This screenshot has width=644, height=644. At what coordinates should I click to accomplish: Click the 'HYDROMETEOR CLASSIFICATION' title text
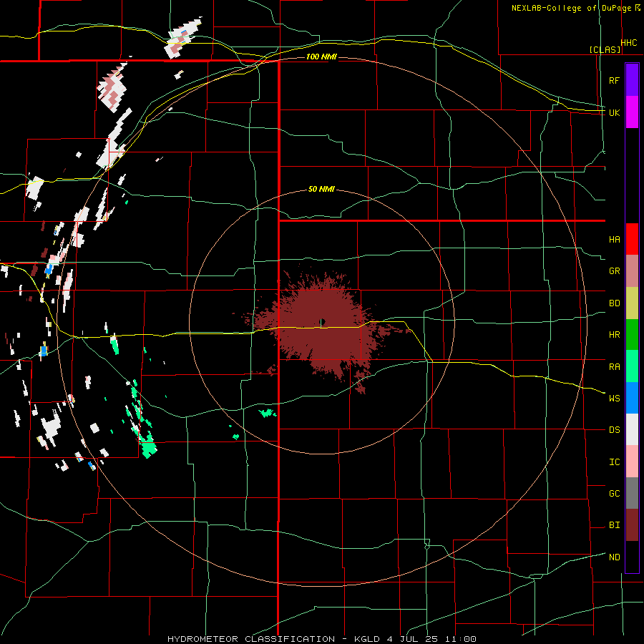pos(251,639)
